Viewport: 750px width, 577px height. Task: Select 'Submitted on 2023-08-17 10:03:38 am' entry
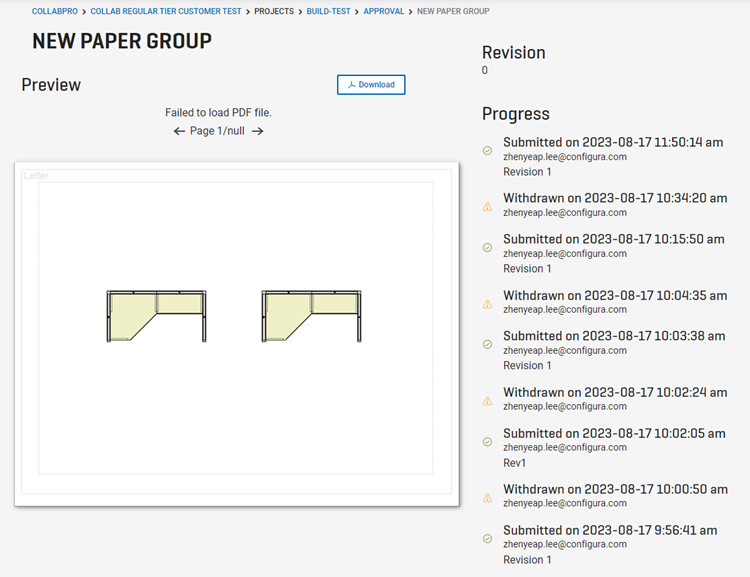(x=614, y=336)
